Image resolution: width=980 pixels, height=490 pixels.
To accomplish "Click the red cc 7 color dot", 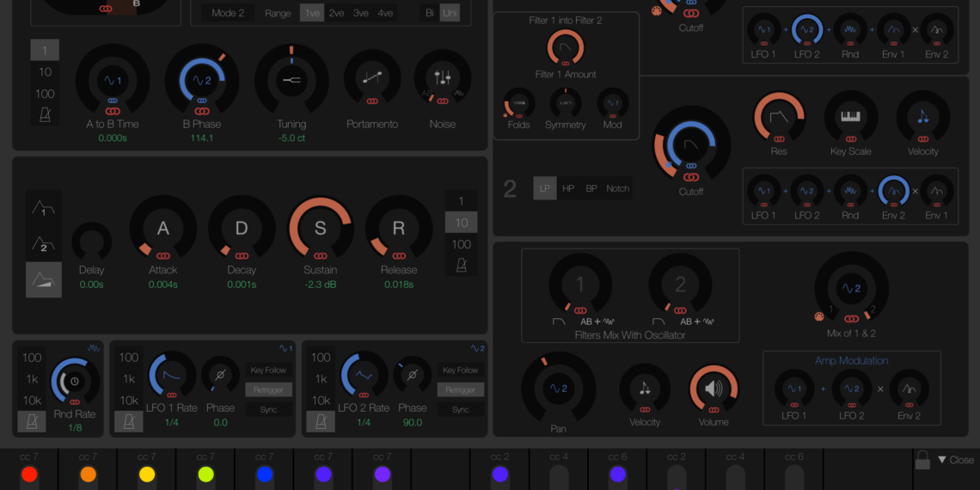I will coord(29,475).
